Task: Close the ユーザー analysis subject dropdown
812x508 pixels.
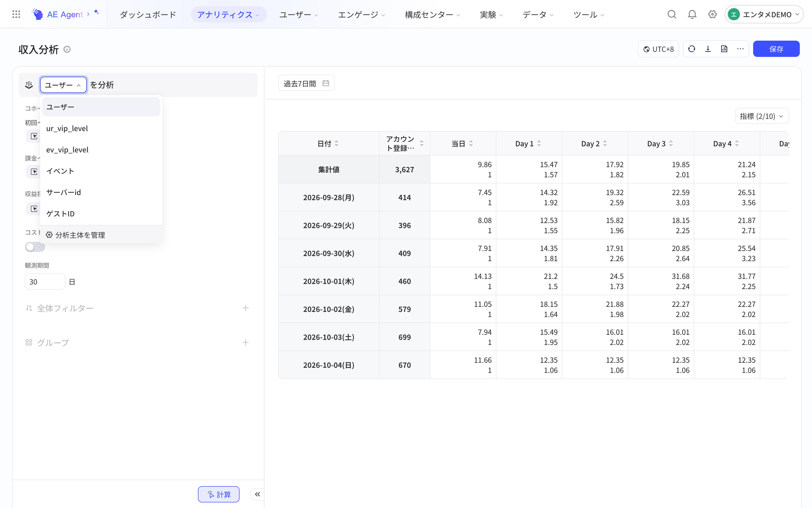Action: pyautogui.click(x=63, y=85)
